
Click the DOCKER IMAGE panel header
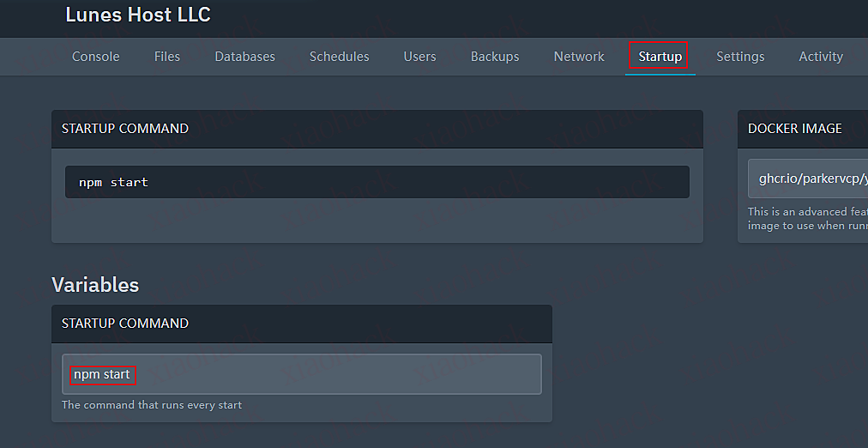point(794,129)
